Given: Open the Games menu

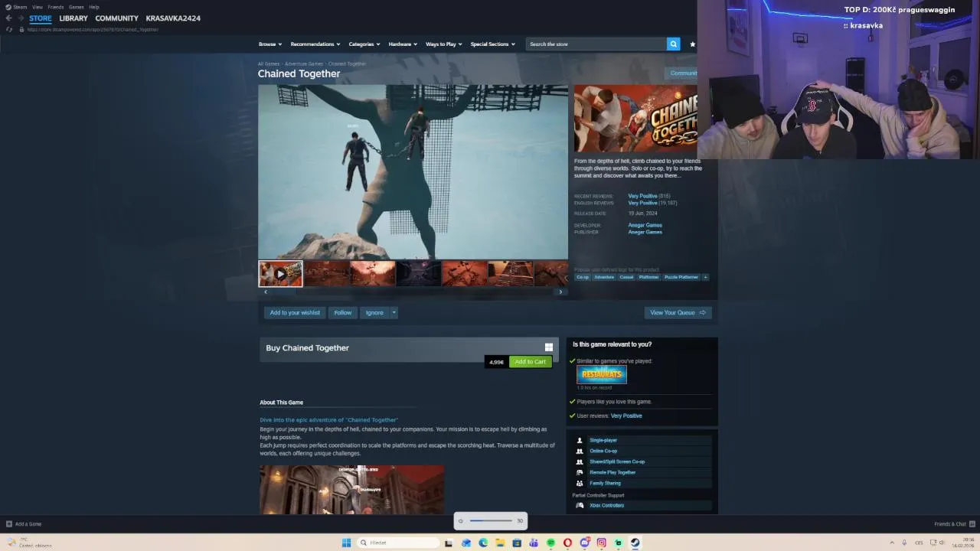Looking at the screenshot, I should coord(77,7).
